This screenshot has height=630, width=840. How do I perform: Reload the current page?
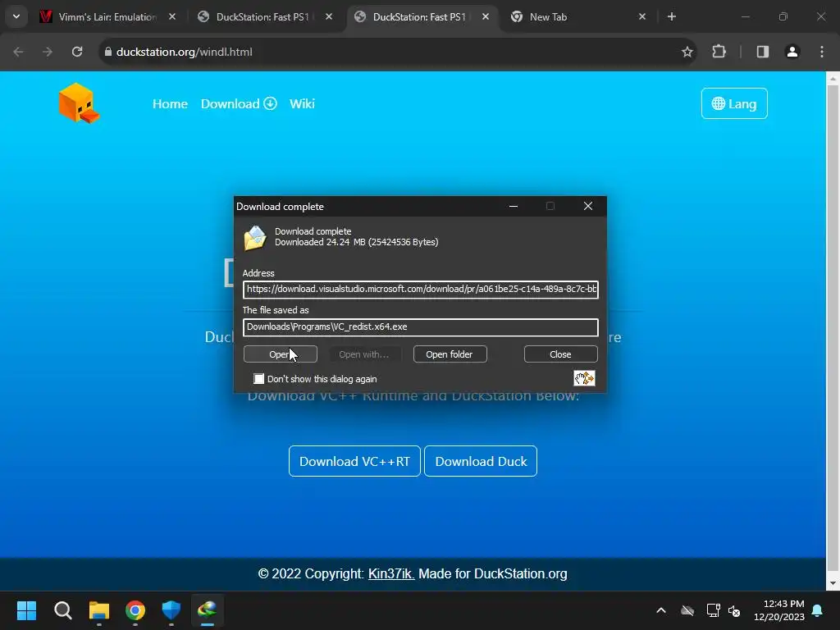point(77,52)
